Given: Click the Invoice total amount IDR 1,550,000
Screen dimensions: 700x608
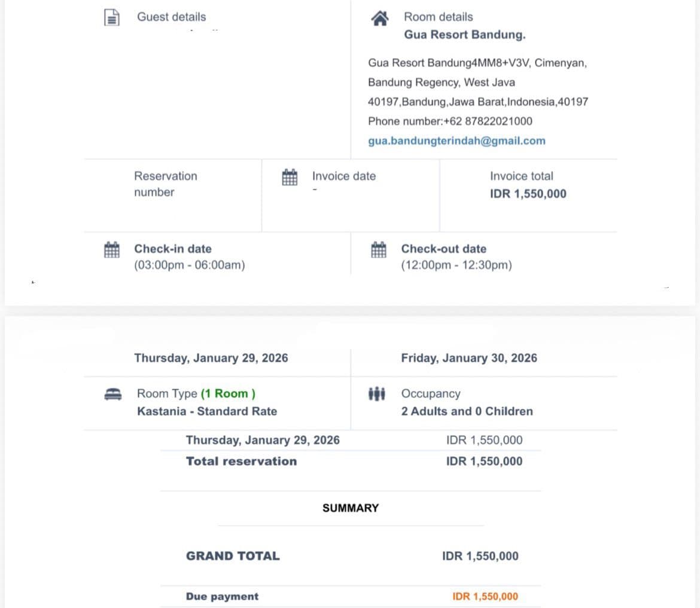Looking at the screenshot, I should coord(528,194).
